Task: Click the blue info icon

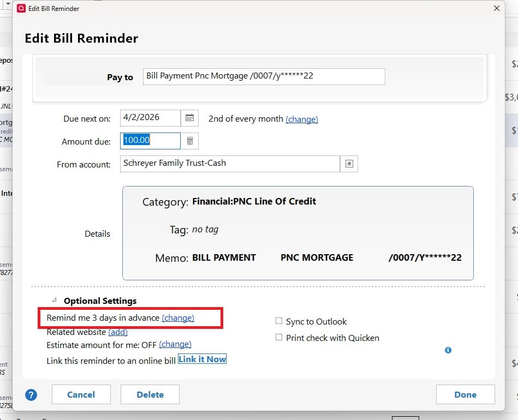Action: click(448, 350)
